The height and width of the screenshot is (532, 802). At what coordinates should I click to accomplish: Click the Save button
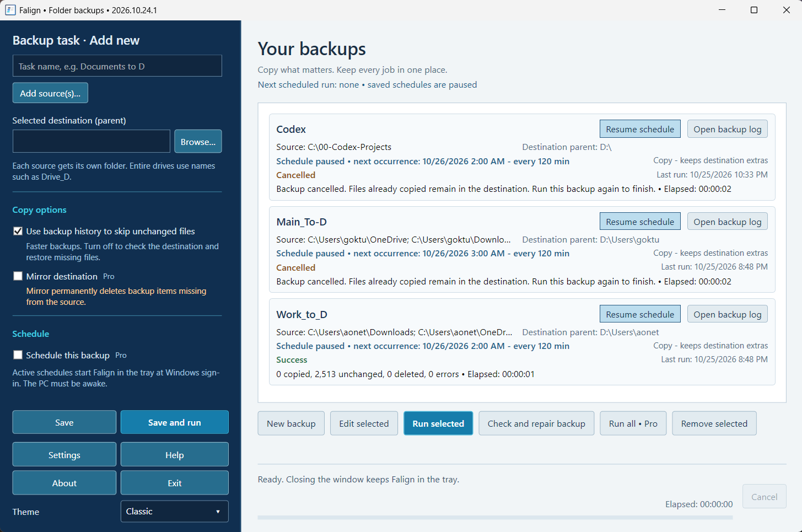64,422
